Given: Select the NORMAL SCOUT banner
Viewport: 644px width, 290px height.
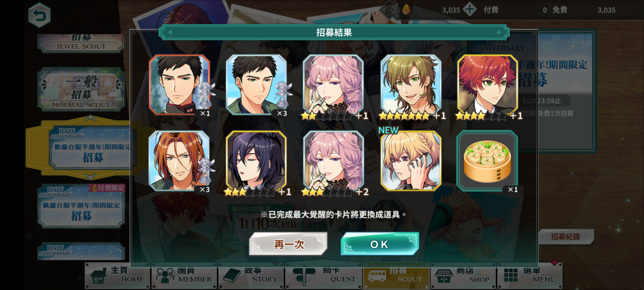Looking at the screenshot, I should coord(81,90).
